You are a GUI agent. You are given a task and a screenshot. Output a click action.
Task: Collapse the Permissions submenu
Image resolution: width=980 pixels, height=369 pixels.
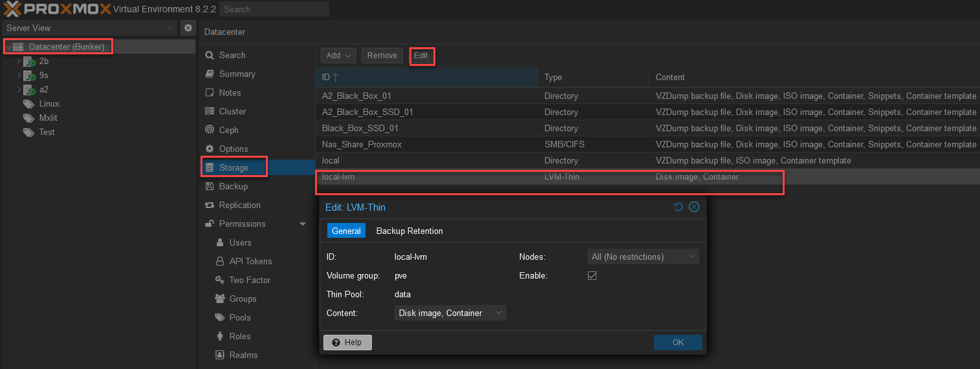(303, 224)
